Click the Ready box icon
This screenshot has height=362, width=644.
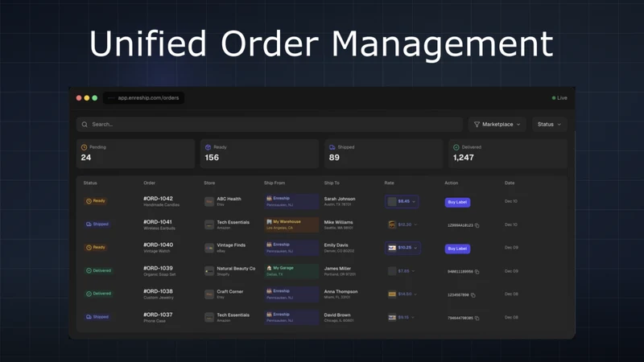tap(208, 147)
